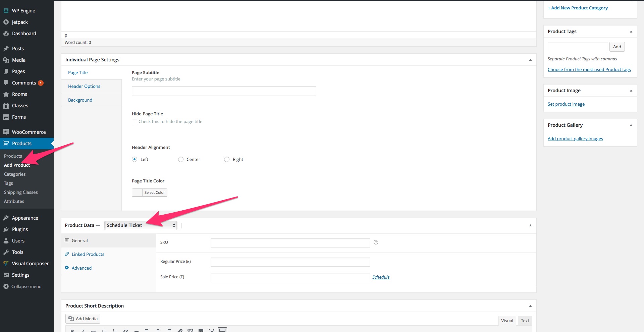Screen dimensions: 644x332
Task: Open Users via the person icon
Action: click(x=6, y=241)
